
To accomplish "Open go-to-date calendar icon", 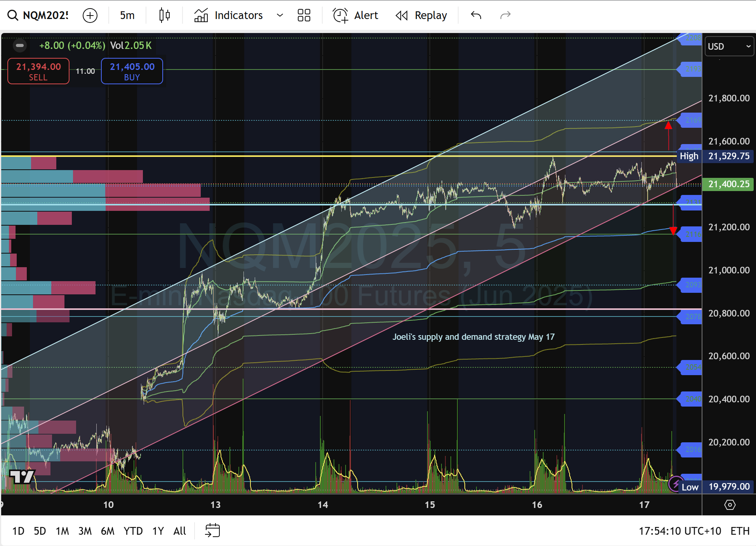I will coord(212,530).
